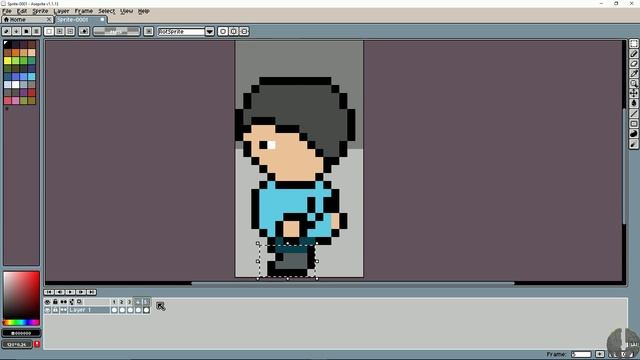Select the Pencil tool
Viewport: 640px width, 360px height.
tap(633, 53)
